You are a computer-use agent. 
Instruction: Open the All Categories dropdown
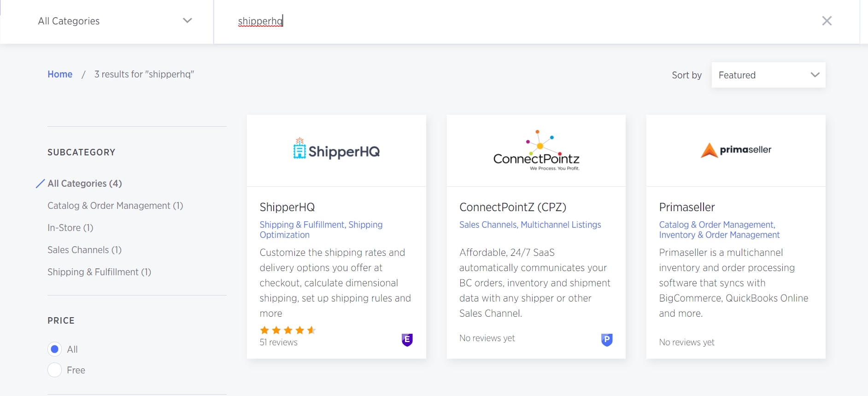[x=114, y=21]
